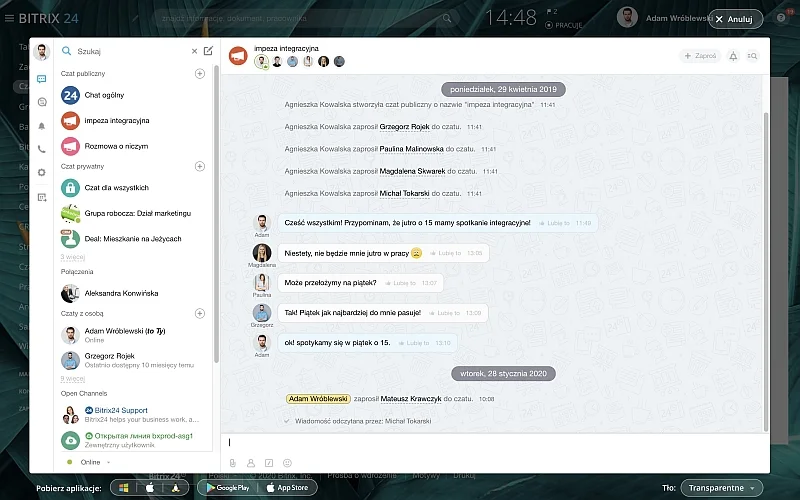
Task: Create a new chat with the compose icon
Action: click(208, 51)
